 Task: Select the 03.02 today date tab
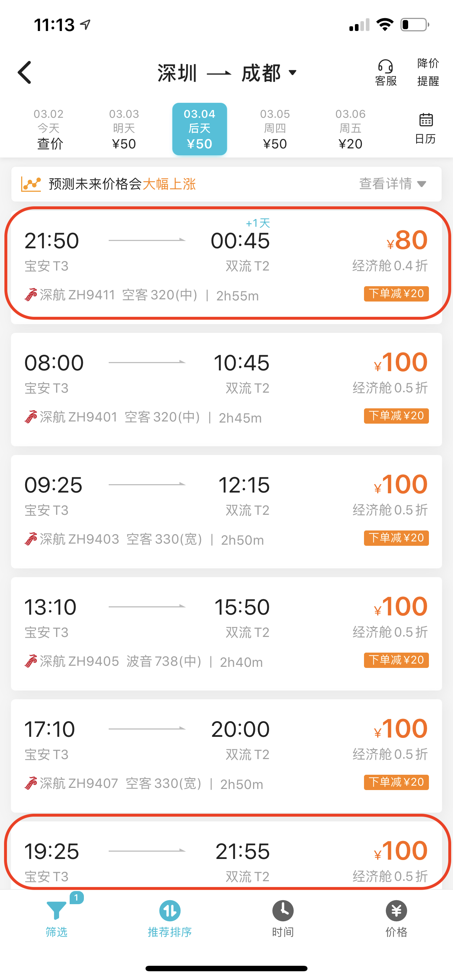coord(49,129)
